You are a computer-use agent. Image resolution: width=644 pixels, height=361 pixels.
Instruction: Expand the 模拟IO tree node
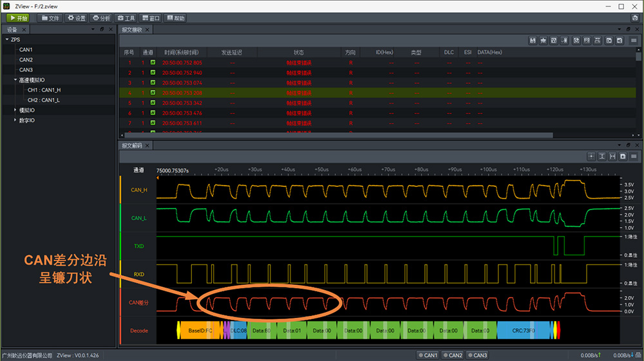point(15,110)
